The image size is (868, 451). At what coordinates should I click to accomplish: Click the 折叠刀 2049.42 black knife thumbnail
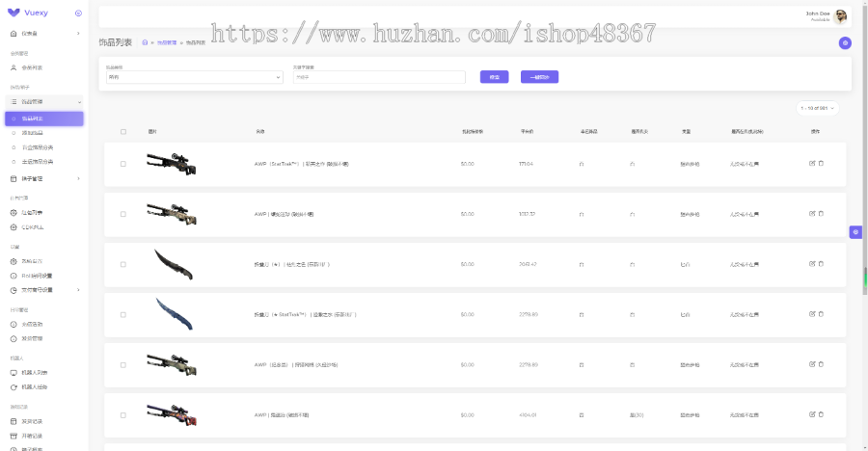[174, 264]
